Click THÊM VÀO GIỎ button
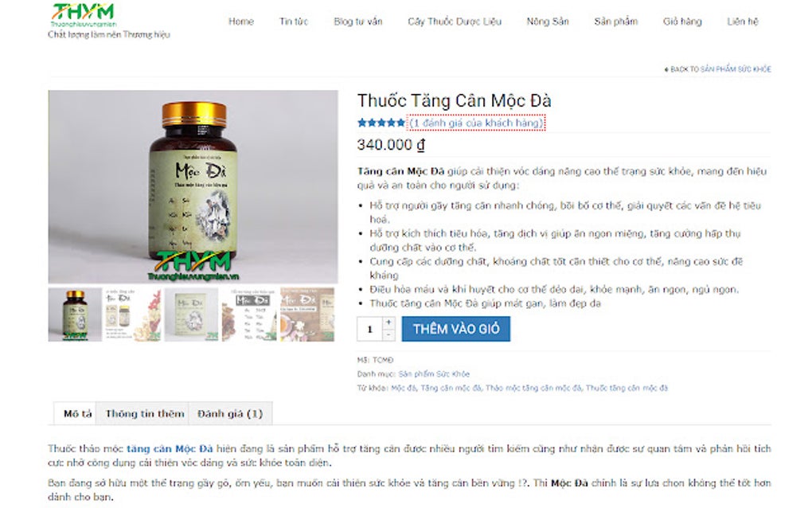 [456, 329]
